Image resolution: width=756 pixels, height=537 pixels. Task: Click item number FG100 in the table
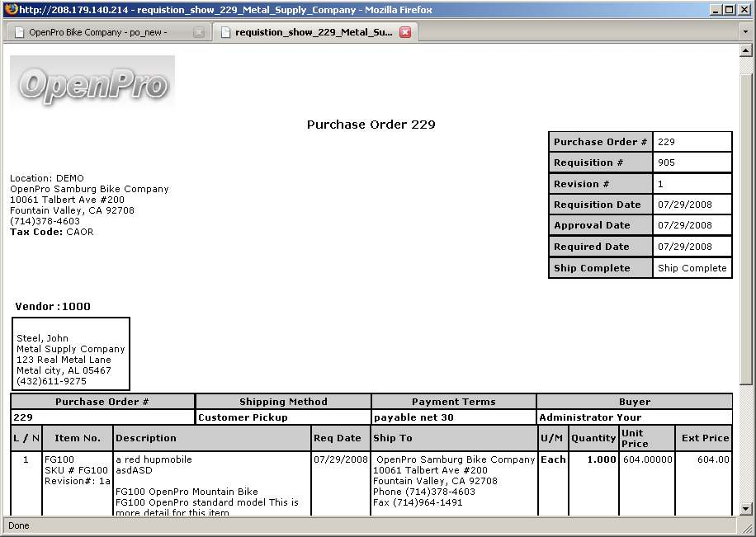point(60,460)
